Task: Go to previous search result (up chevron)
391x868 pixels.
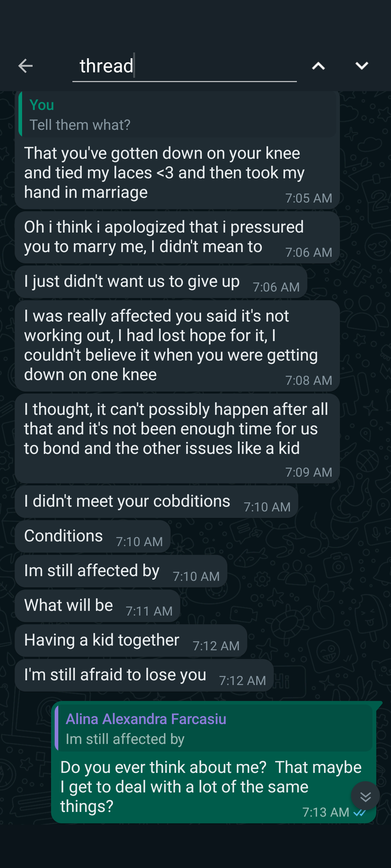Action: [318, 66]
